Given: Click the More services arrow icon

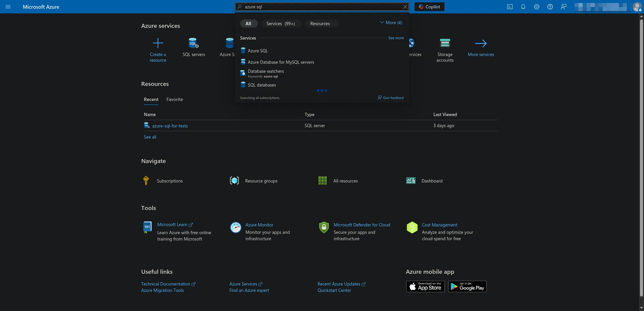Looking at the screenshot, I should [481, 43].
